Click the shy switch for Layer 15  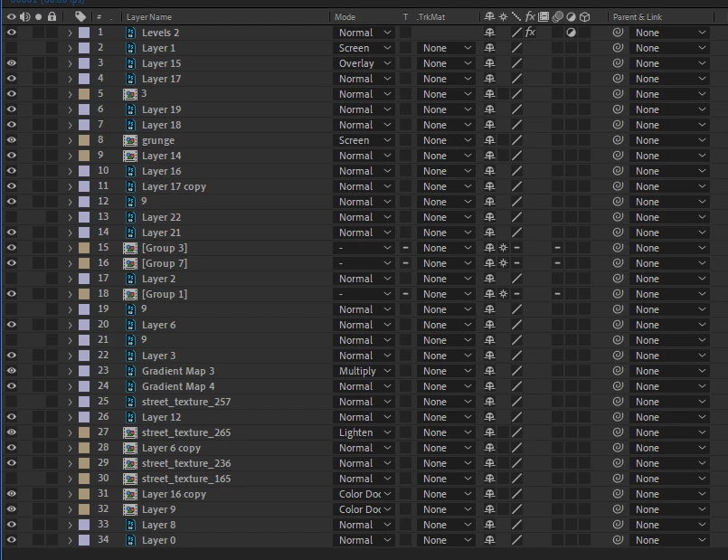[x=489, y=63]
